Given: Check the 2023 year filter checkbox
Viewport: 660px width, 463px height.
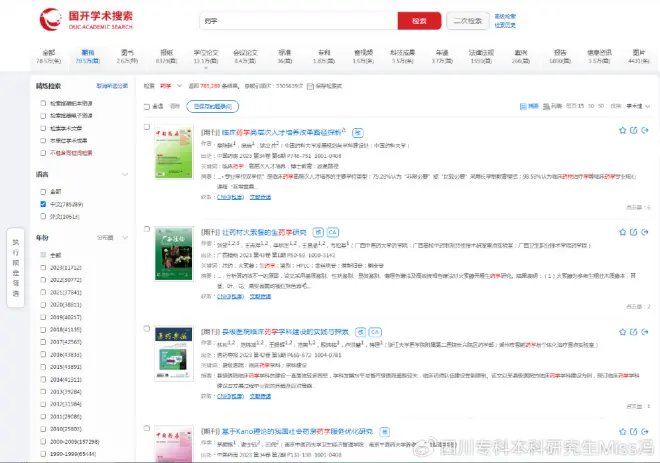Looking at the screenshot, I should (42, 268).
